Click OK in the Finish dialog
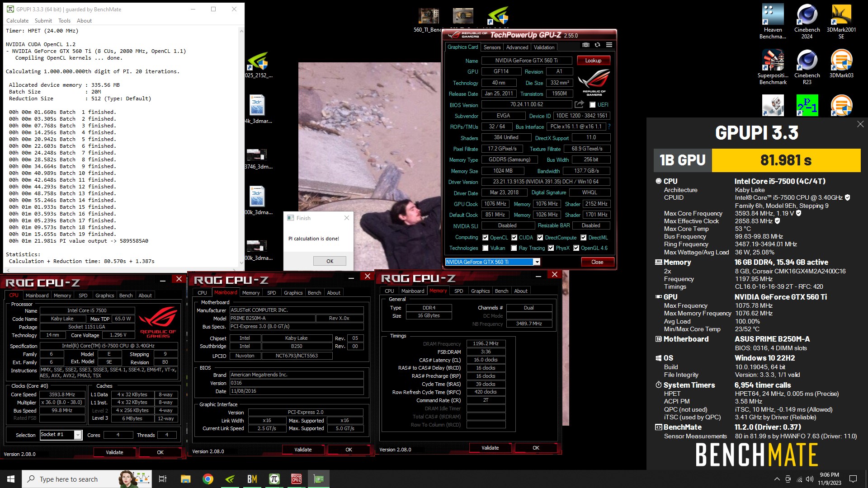 (x=330, y=261)
